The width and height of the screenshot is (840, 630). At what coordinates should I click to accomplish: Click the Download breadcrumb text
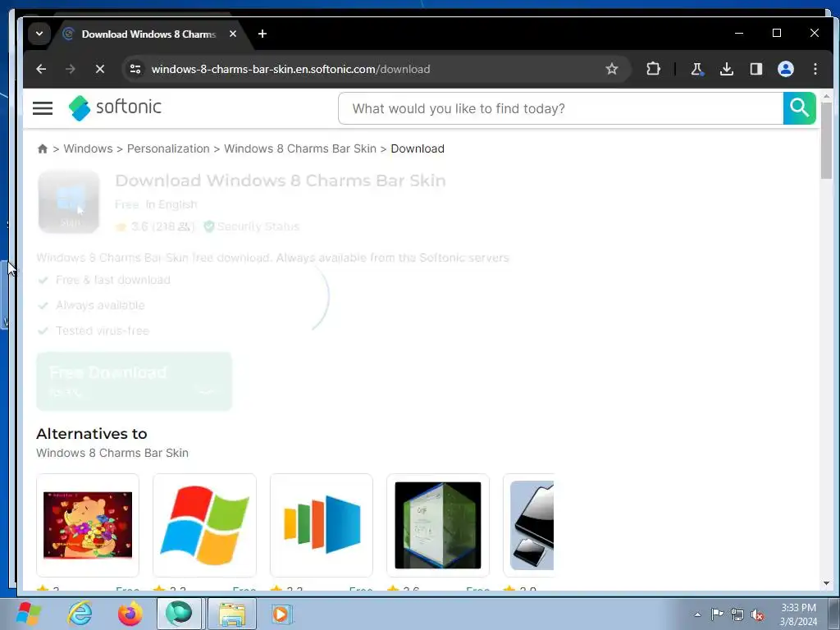pyautogui.click(x=418, y=149)
